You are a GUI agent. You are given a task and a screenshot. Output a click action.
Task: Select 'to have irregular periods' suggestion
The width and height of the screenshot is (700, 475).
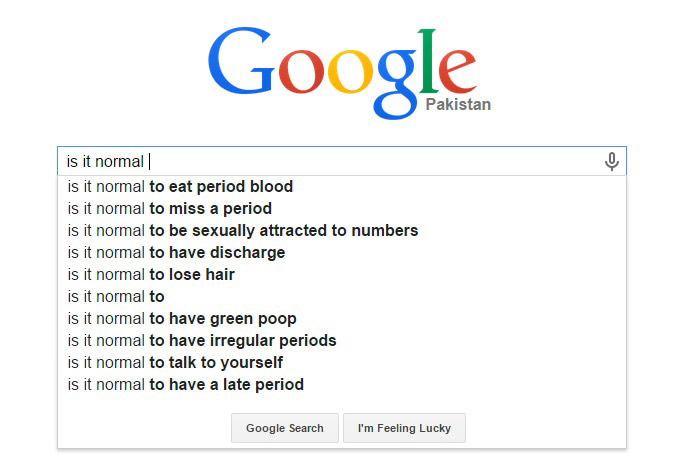[342, 341]
